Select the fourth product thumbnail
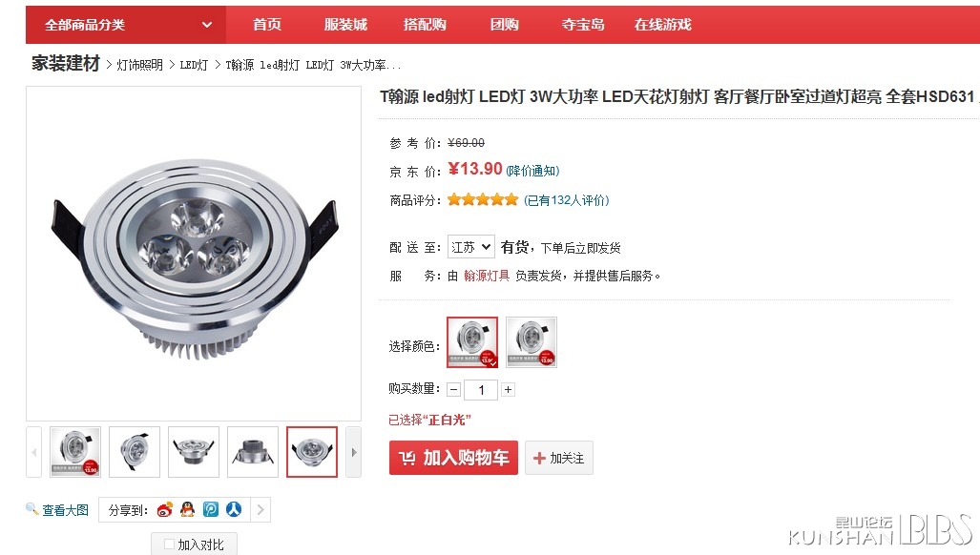 coord(253,452)
